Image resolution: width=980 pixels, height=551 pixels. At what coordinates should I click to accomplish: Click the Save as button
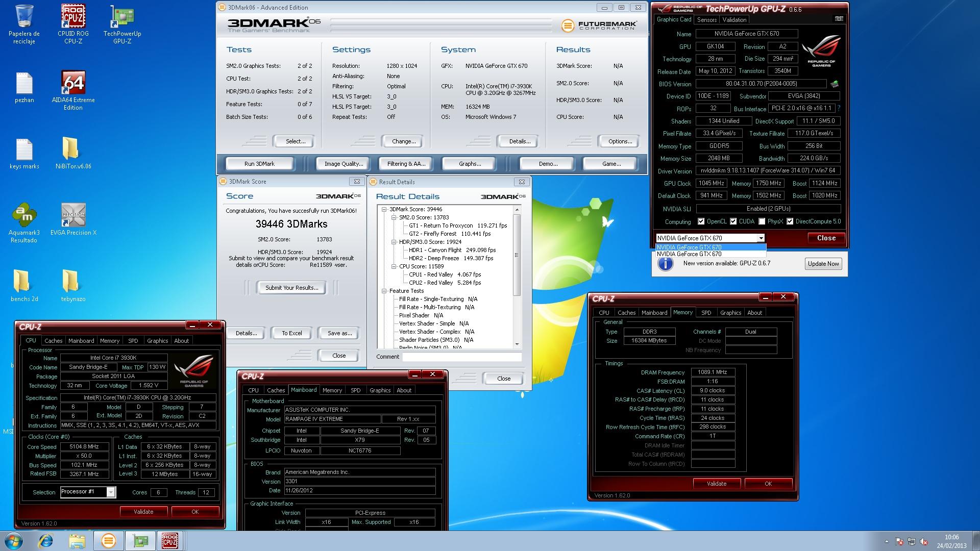pos(339,333)
